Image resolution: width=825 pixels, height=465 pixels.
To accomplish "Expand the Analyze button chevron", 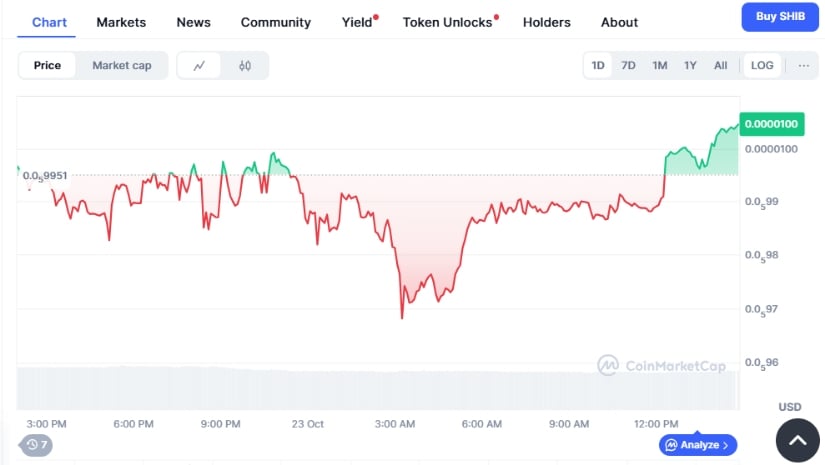I will [726, 444].
